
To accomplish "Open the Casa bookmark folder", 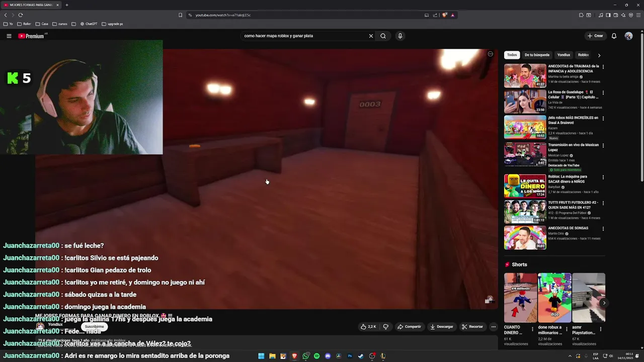I will pyautogui.click(x=42, y=24).
